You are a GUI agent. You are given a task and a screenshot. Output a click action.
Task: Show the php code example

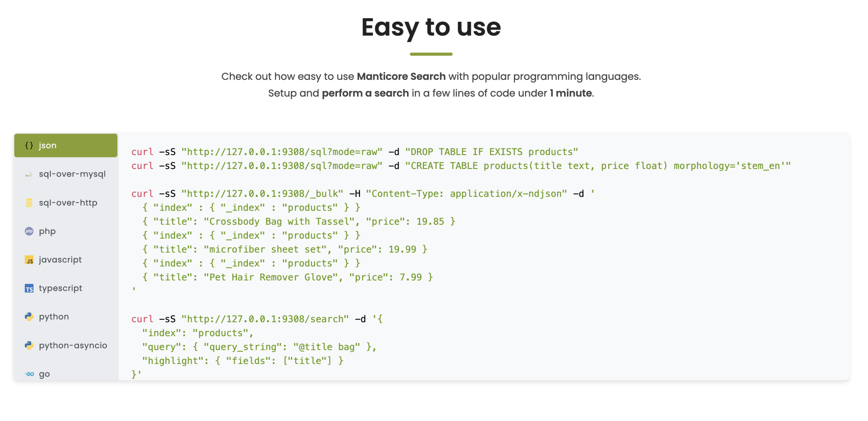click(x=47, y=231)
